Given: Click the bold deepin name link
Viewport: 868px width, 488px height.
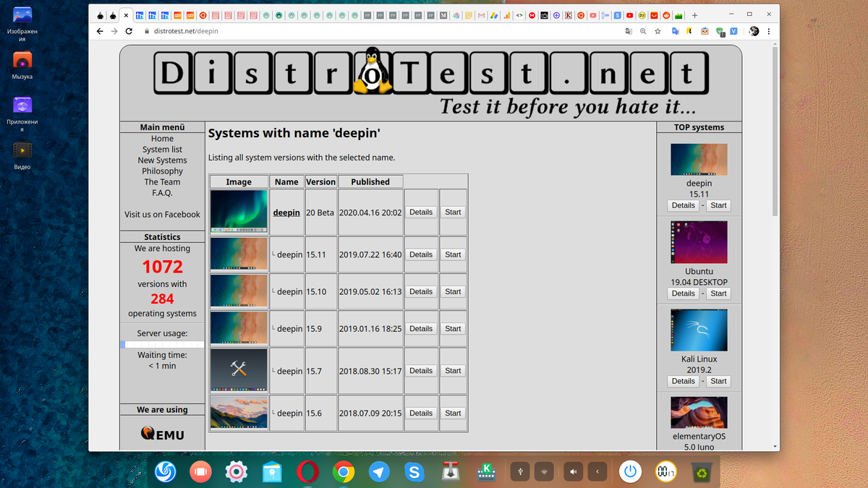Looking at the screenshot, I should click(x=286, y=213).
